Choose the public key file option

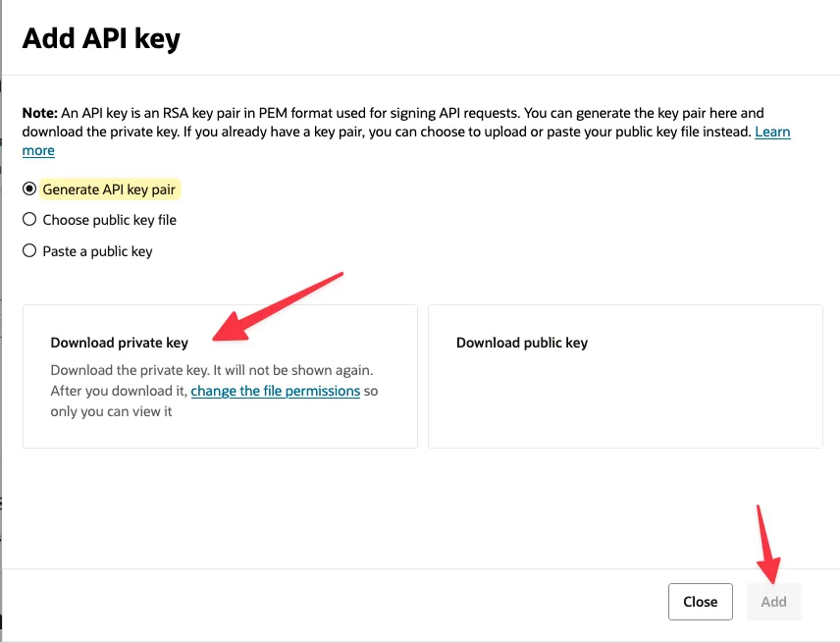pyautogui.click(x=29, y=220)
